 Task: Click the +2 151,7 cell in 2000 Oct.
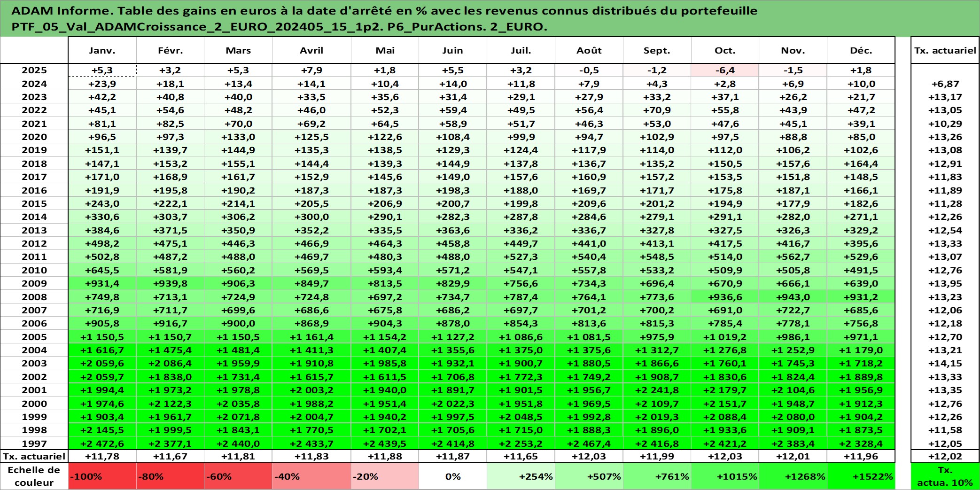[725, 404]
